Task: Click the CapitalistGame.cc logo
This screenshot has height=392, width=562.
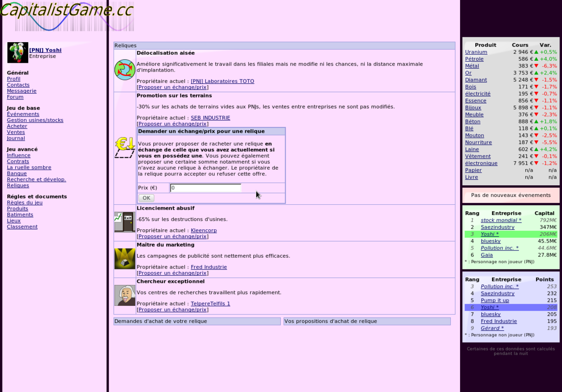Action: click(x=67, y=16)
